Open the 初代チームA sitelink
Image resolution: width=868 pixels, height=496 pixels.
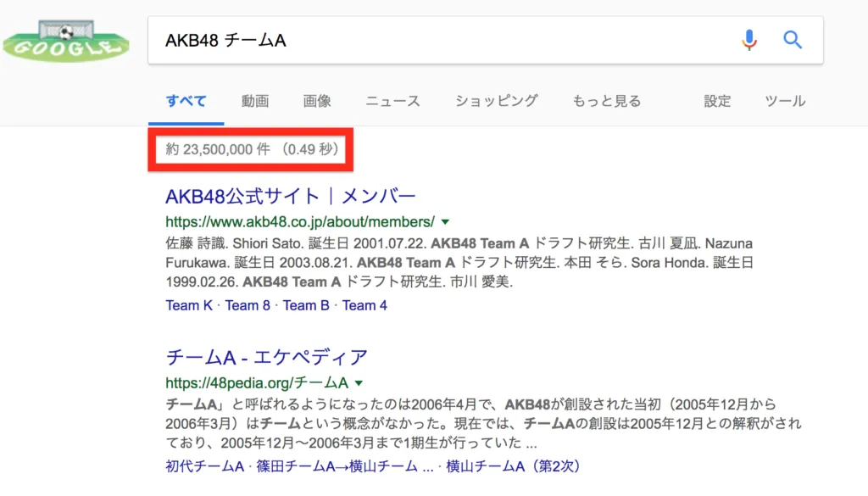205,466
